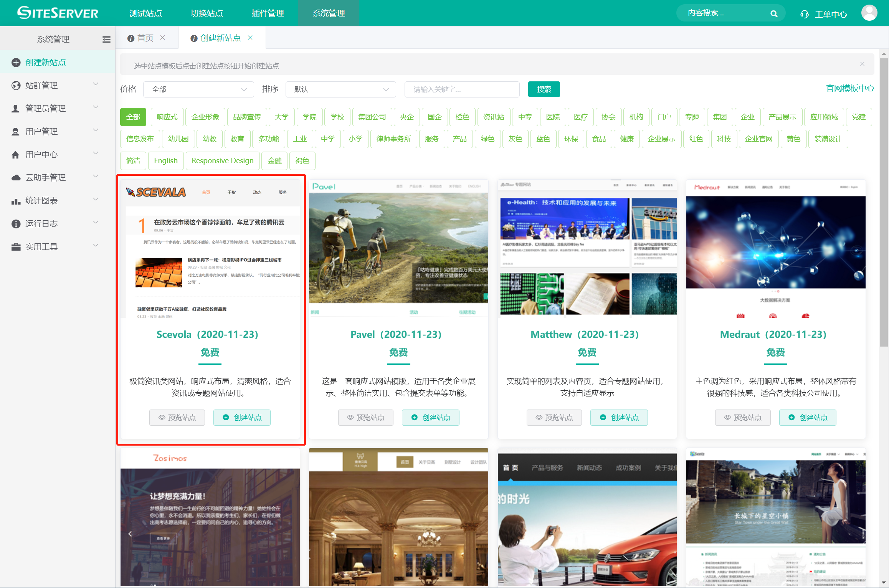Click the headset 工单中心 icon

click(805, 14)
